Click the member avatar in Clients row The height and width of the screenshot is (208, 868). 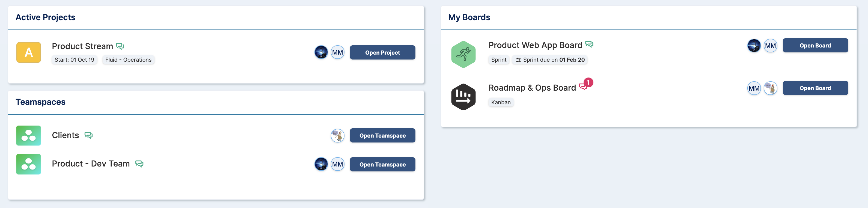(338, 135)
